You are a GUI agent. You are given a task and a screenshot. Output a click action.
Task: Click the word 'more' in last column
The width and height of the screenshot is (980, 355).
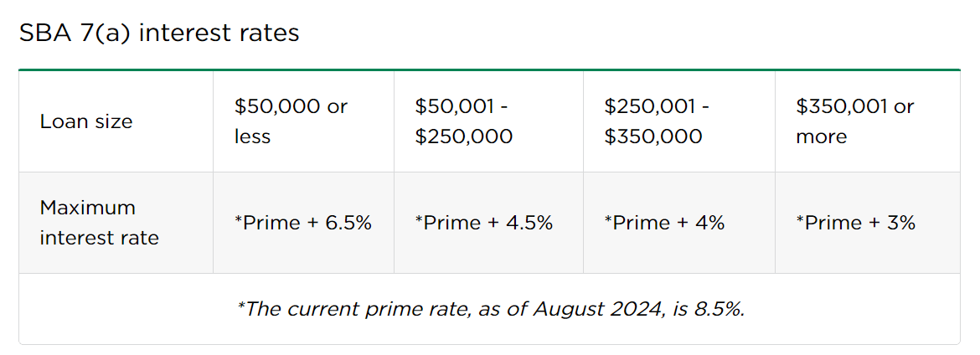821,137
